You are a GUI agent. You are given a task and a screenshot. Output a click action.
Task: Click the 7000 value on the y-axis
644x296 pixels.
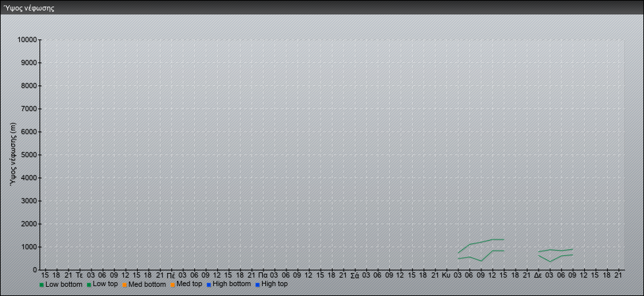tap(29, 109)
